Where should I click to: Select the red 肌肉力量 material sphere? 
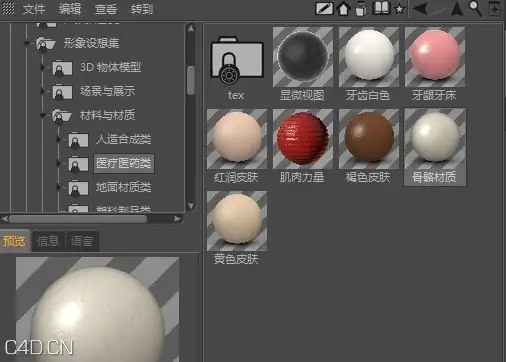coord(303,139)
